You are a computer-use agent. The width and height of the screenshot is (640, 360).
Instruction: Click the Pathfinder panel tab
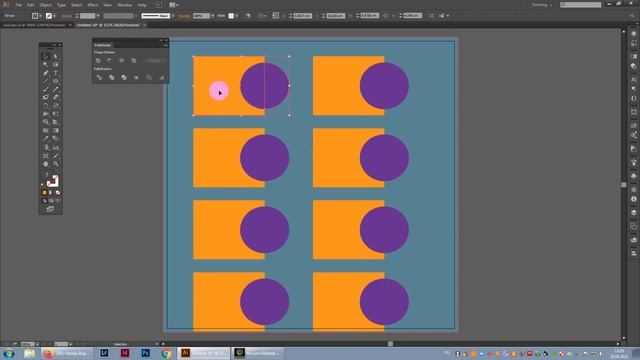pyautogui.click(x=103, y=45)
